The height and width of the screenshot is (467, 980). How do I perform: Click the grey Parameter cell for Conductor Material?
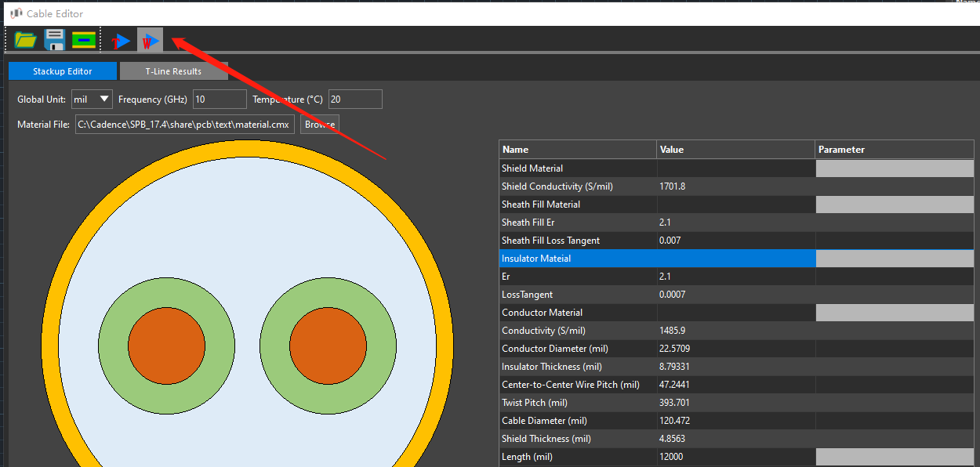(895, 313)
